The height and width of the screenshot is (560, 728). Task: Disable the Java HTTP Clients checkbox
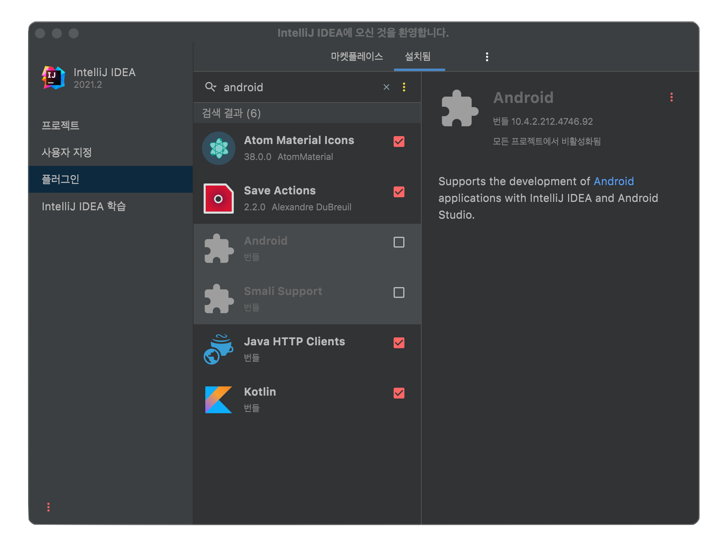pyautogui.click(x=399, y=343)
